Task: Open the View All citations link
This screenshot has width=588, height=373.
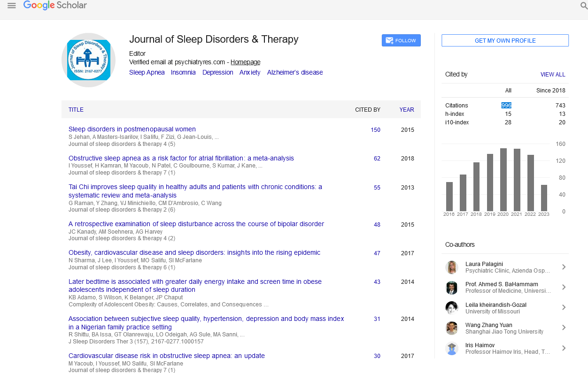Action: (x=553, y=75)
